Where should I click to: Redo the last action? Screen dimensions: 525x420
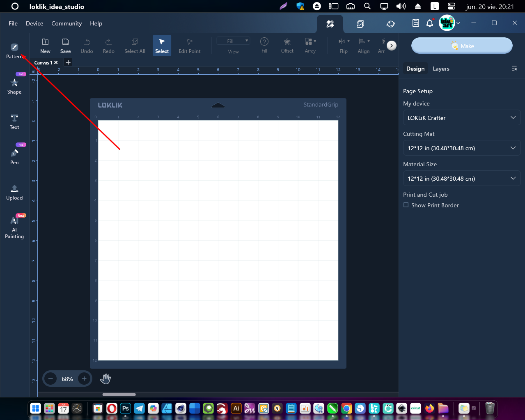tap(108, 46)
